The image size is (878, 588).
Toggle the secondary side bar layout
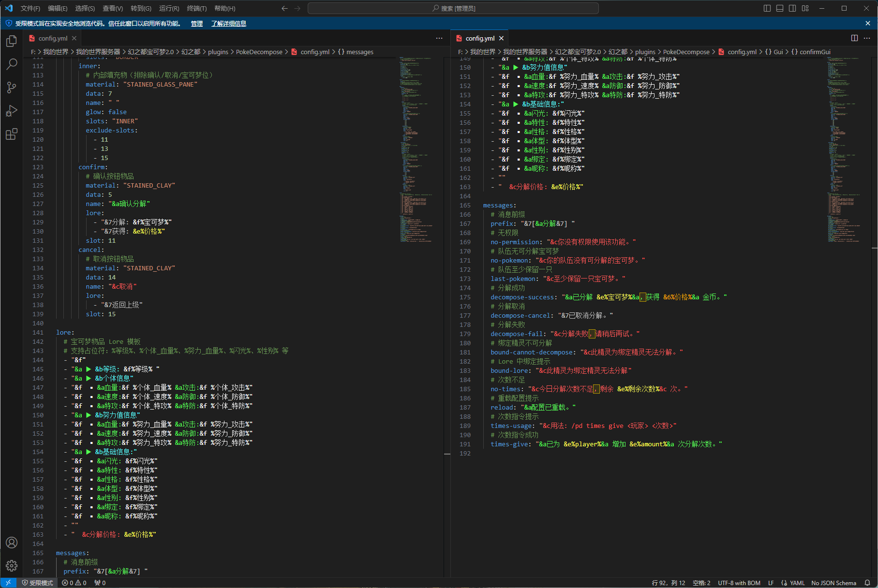point(792,8)
